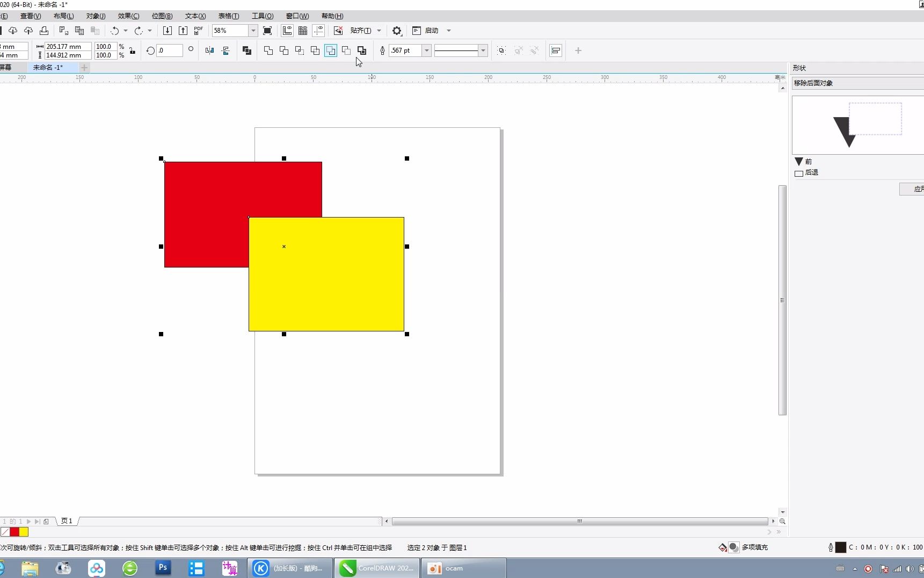Click the Export icon
Viewport: 924px width, 578px height.
click(183, 31)
